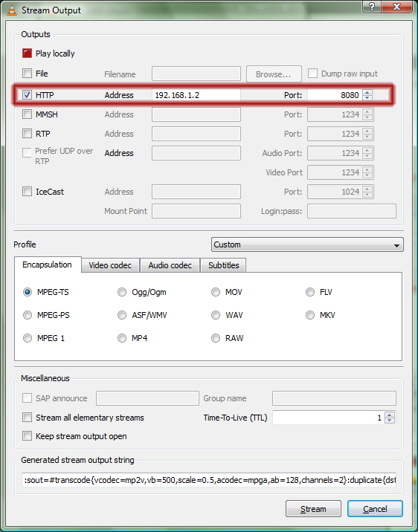Increase the HTTP port with up arrow
Image resolution: width=418 pixels, height=532 pixels.
pyautogui.click(x=367, y=92)
